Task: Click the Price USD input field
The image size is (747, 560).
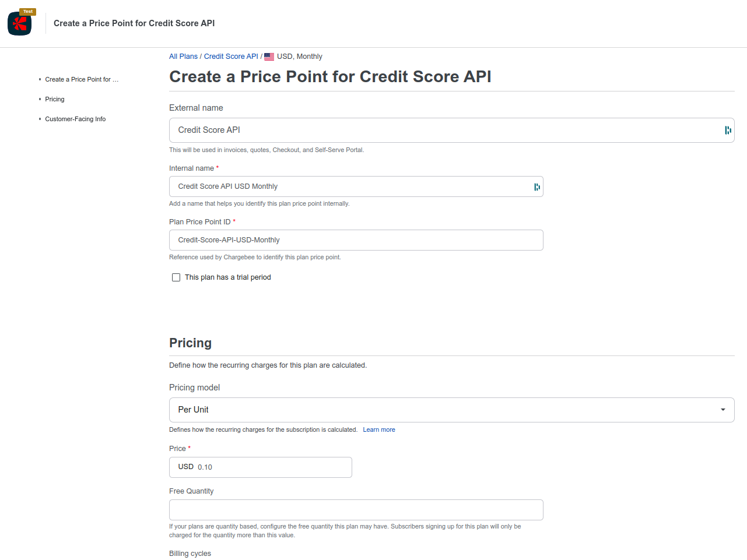Action: (x=268, y=467)
